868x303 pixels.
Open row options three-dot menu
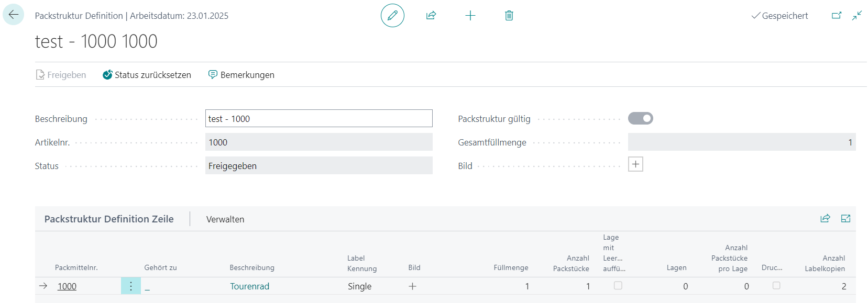click(131, 286)
